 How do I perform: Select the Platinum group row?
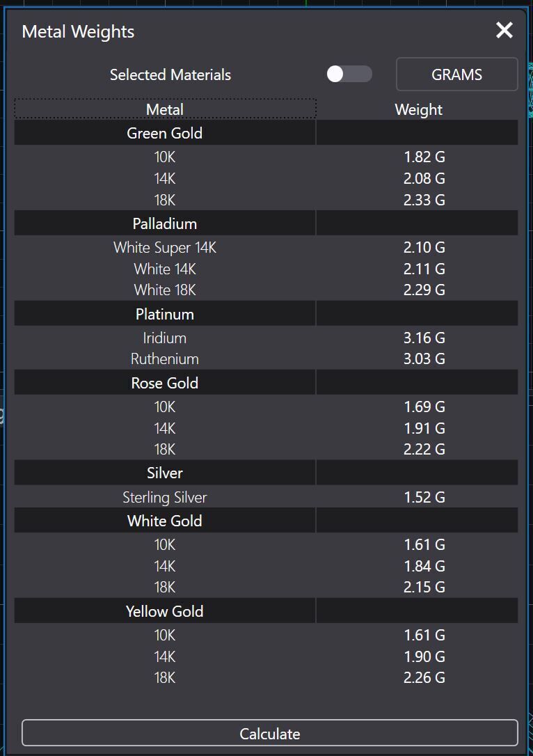[165, 314]
